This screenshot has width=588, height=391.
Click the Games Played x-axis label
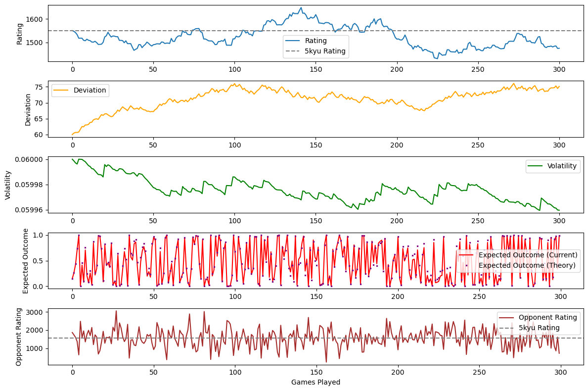[x=316, y=382]
